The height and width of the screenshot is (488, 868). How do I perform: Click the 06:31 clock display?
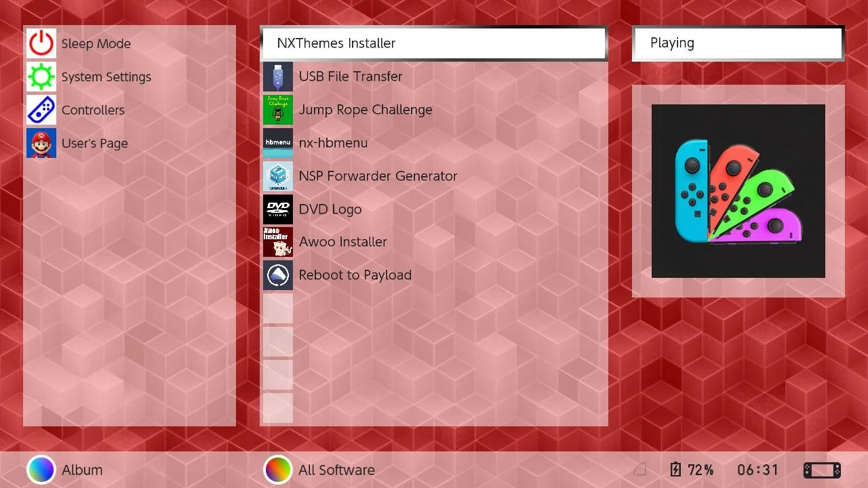tap(758, 470)
